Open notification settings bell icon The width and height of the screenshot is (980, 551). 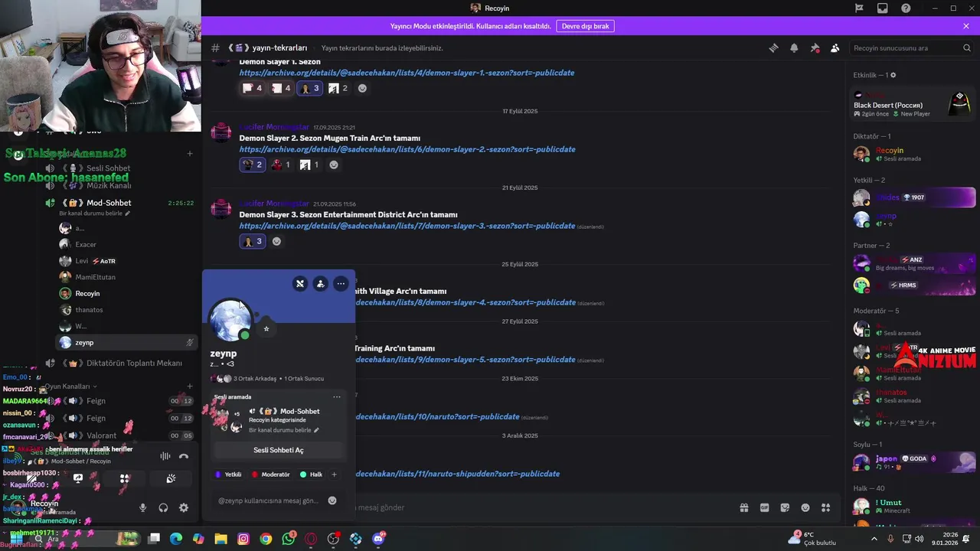point(794,47)
